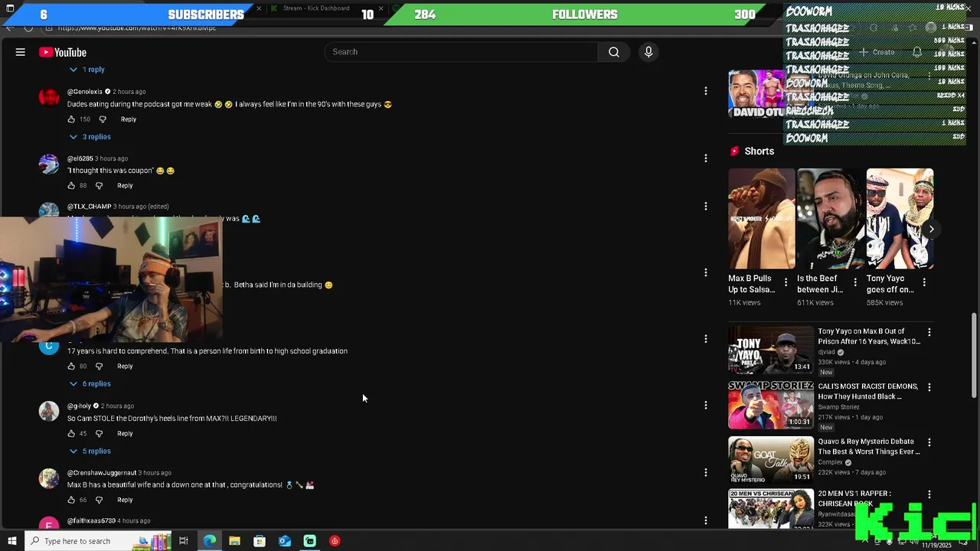This screenshot has height=551, width=980.
Task: Click the @el6285 commenter avatar
Action: tap(49, 165)
